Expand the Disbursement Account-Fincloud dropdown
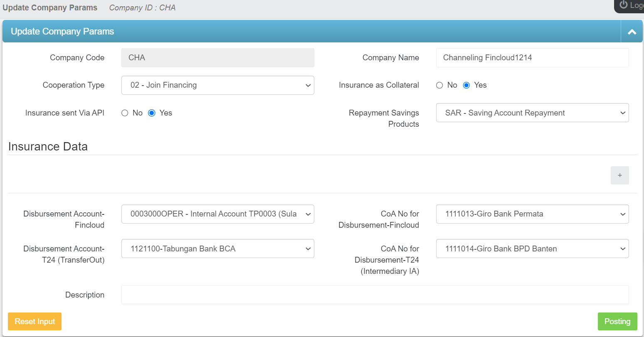The image size is (644, 337). 217,214
